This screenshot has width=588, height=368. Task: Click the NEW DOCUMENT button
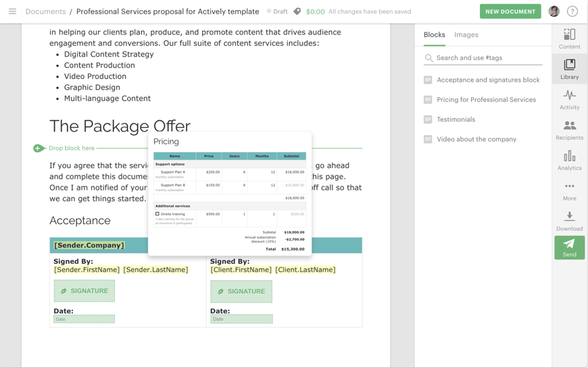tap(510, 11)
